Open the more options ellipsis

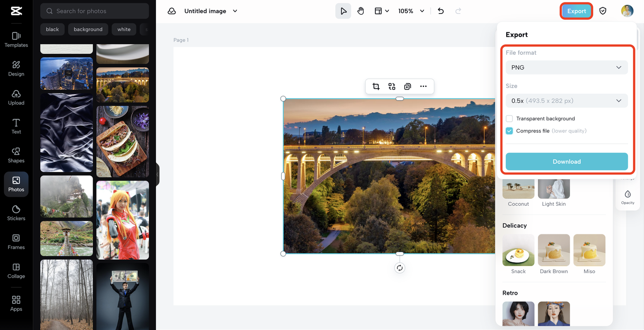click(424, 87)
